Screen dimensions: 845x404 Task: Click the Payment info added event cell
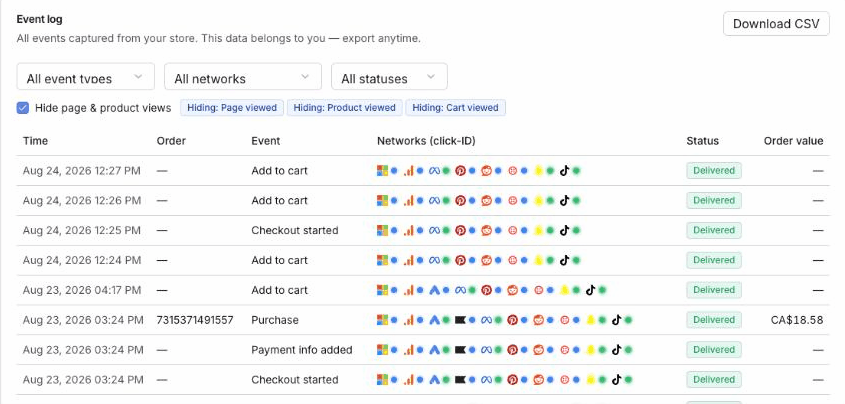tap(302, 350)
